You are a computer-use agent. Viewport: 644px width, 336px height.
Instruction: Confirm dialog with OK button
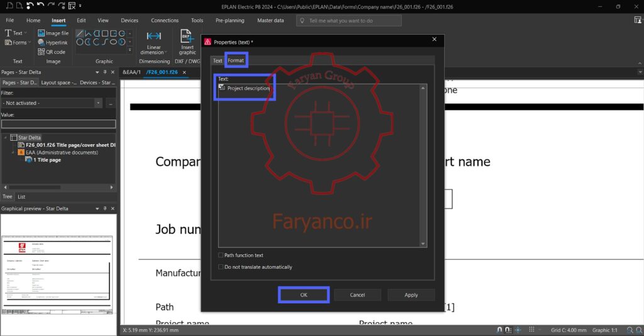click(x=304, y=295)
